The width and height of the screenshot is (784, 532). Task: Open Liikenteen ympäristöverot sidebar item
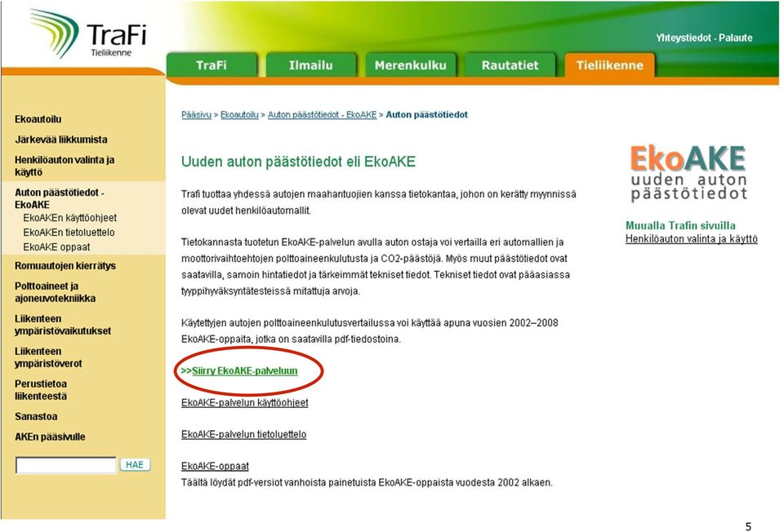click(48, 357)
